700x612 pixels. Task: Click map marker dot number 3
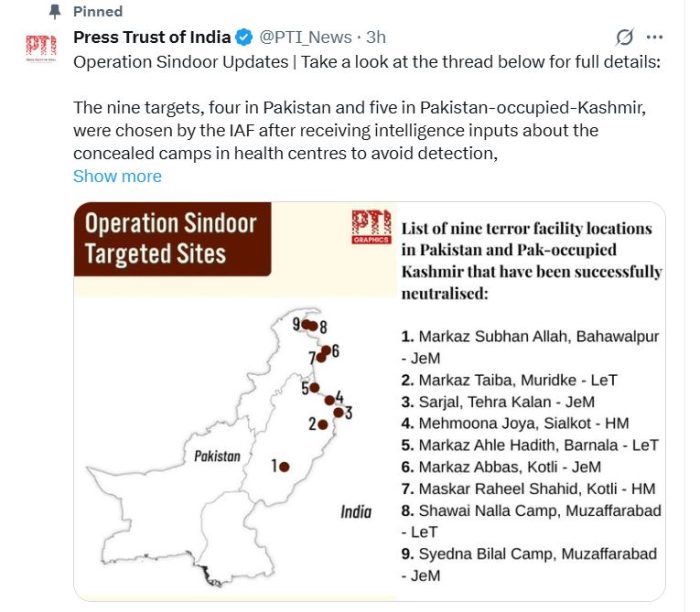pos(338,412)
